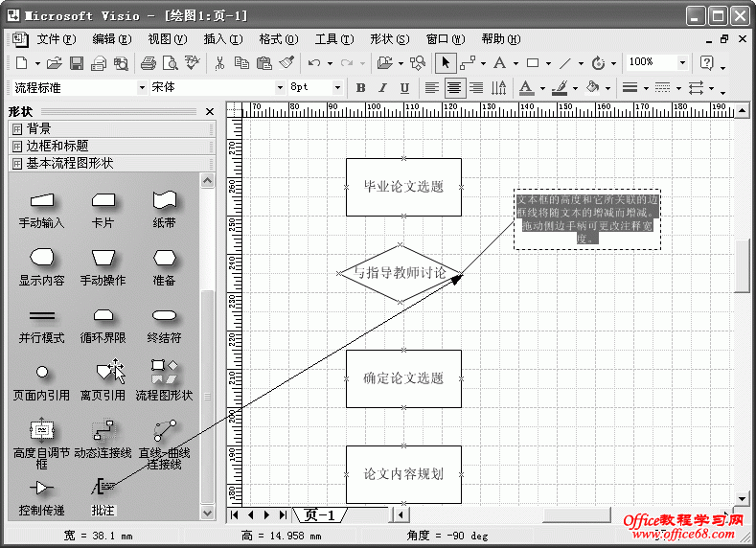Open the 插入 menu
756x548 pixels.
tap(222, 39)
